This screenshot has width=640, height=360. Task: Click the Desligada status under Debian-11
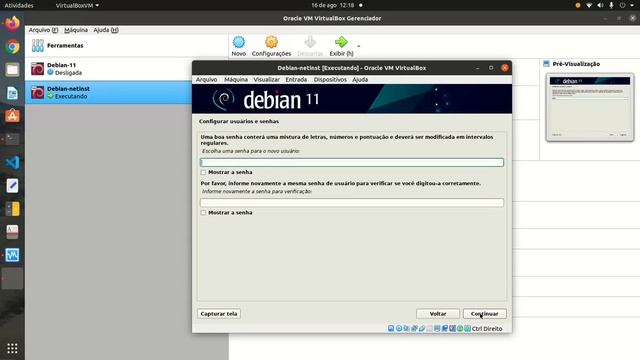(68, 73)
